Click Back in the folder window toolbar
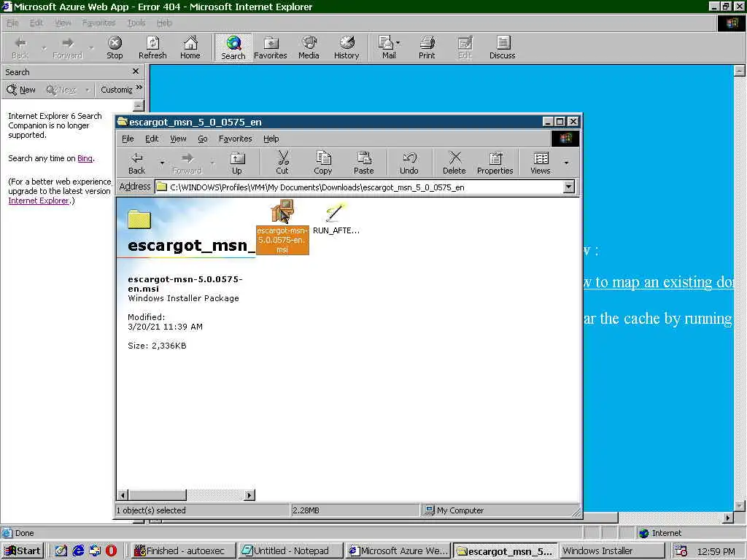Viewport: 747px width, 560px height. pos(136,163)
